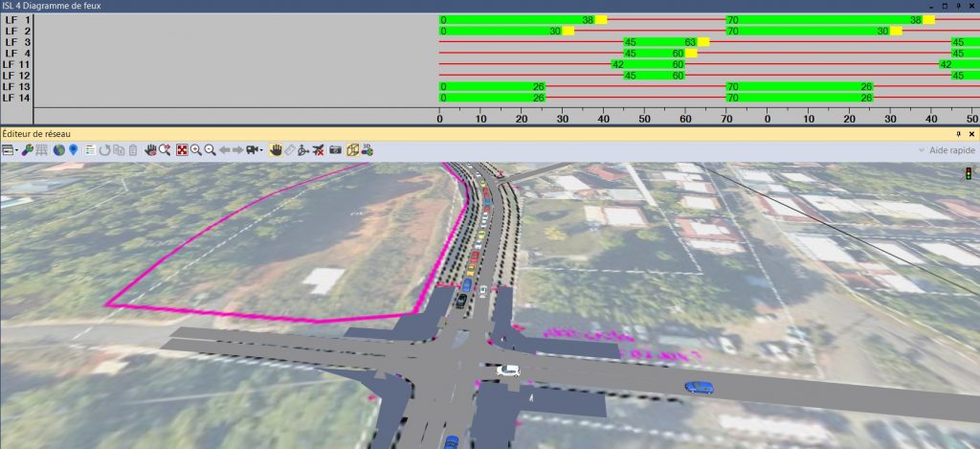Click the blue map location pin icon
Viewport: 980px width, 449px height.
point(74,150)
